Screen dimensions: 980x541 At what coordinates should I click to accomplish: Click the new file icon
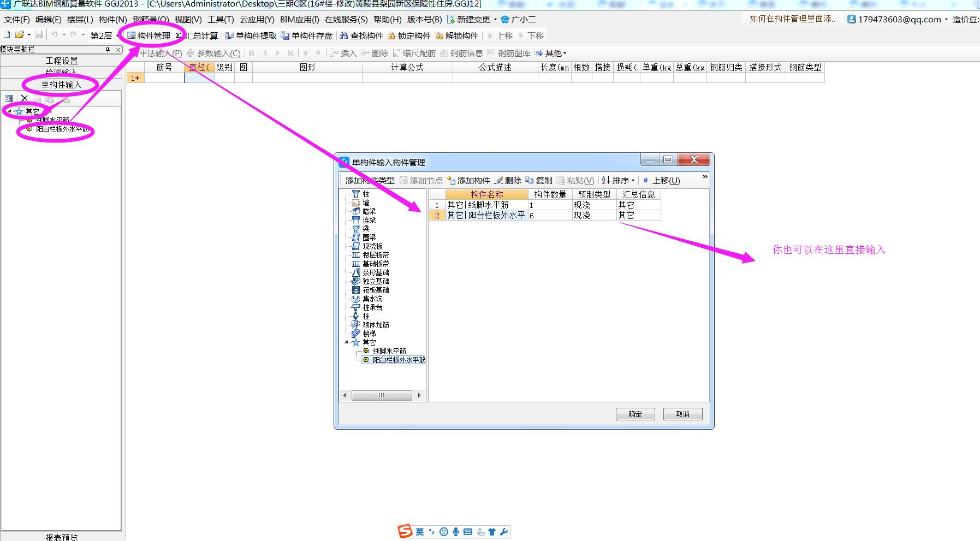tap(7, 35)
